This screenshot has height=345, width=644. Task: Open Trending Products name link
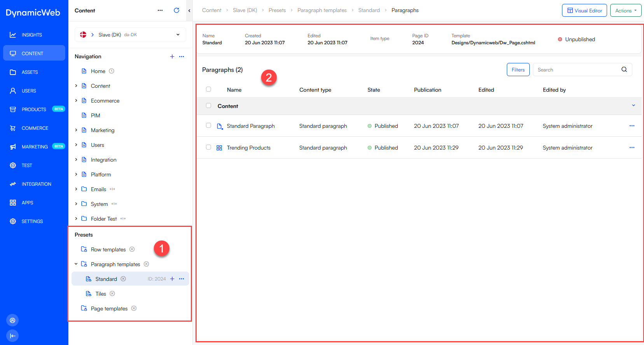coord(249,148)
